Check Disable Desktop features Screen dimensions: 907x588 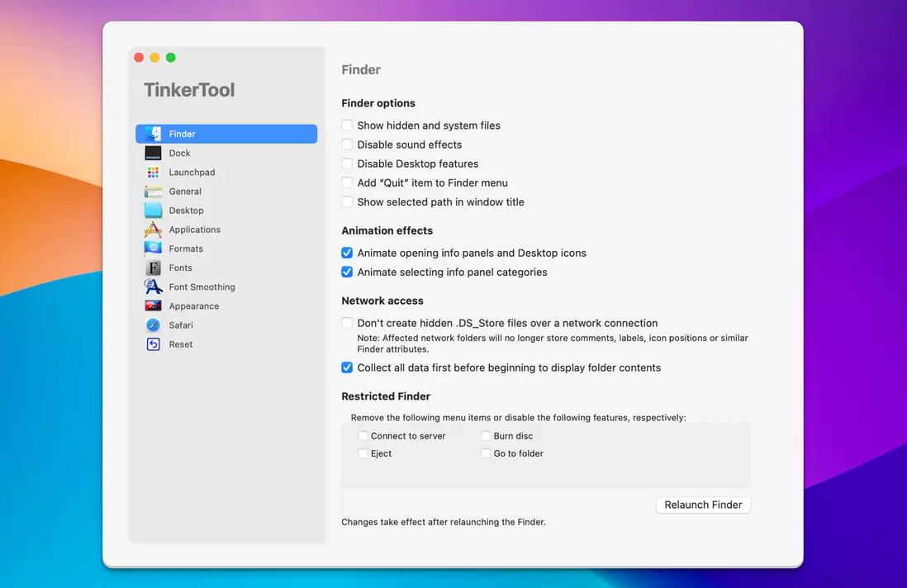point(347,164)
